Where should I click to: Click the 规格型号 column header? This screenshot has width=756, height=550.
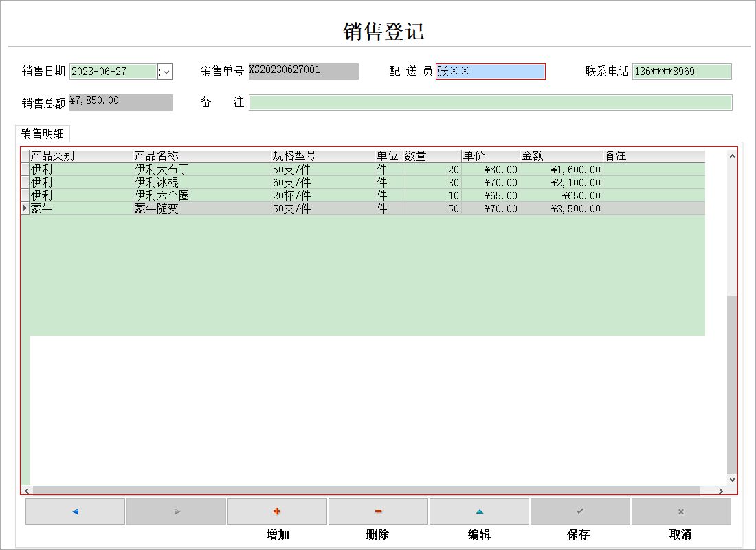[323, 156]
